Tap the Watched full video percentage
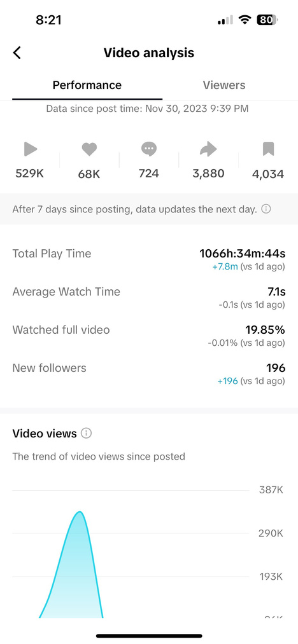298x644 pixels. click(266, 330)
